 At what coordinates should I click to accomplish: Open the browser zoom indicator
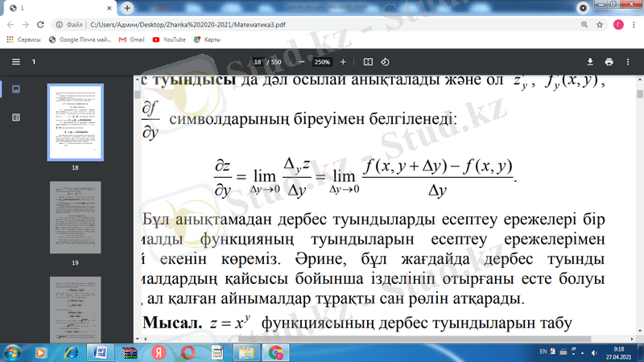tap(584, 25)
